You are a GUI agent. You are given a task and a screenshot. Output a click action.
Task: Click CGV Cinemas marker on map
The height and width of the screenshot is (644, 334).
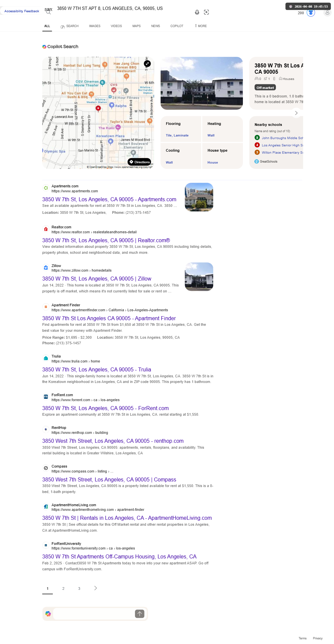(x=102, y=82)
